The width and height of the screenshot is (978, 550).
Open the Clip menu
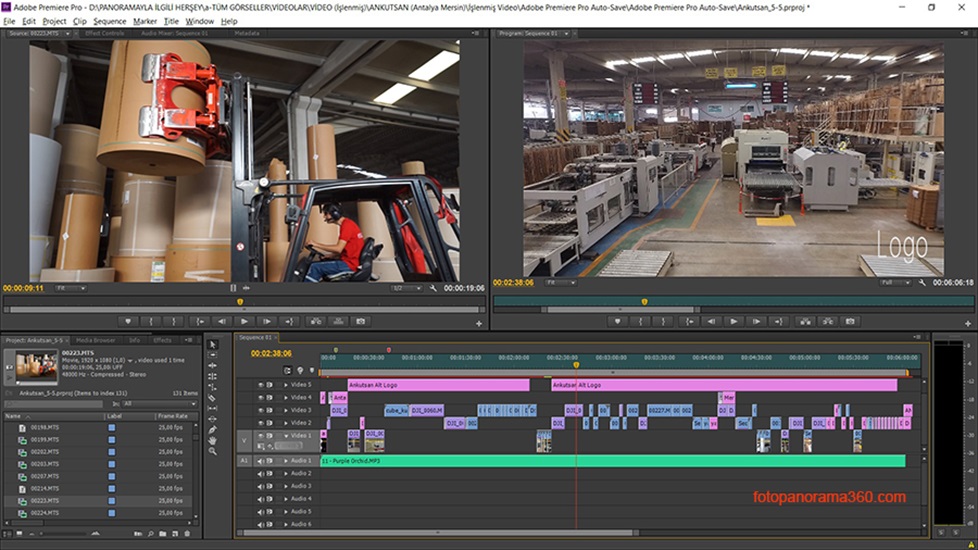(x=80, y=21)
